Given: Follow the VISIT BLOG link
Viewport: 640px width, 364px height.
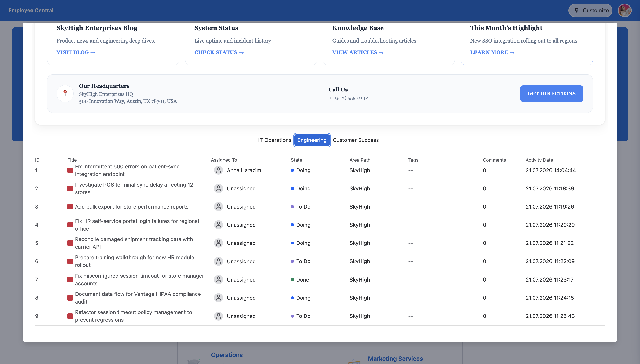Looking at the screenshot, I should click(76, 52).
